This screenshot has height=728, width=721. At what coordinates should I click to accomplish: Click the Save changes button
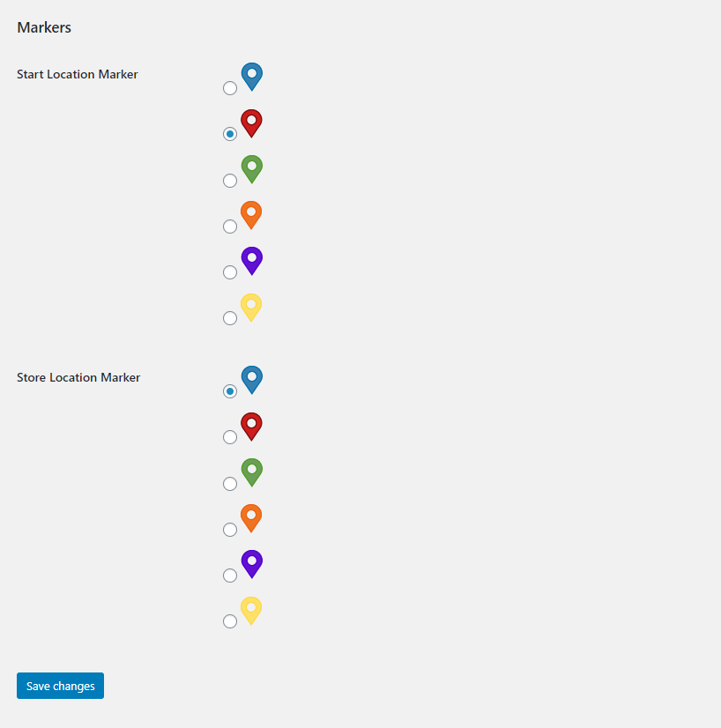pos(60,686)
